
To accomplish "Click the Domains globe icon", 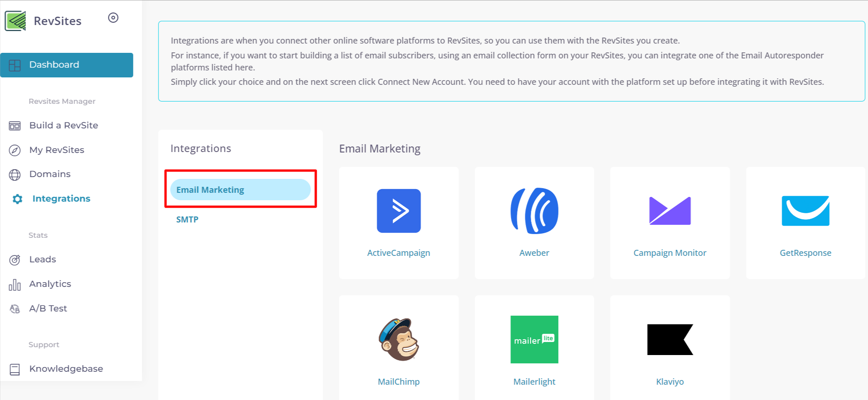I will tap(15, 175).
